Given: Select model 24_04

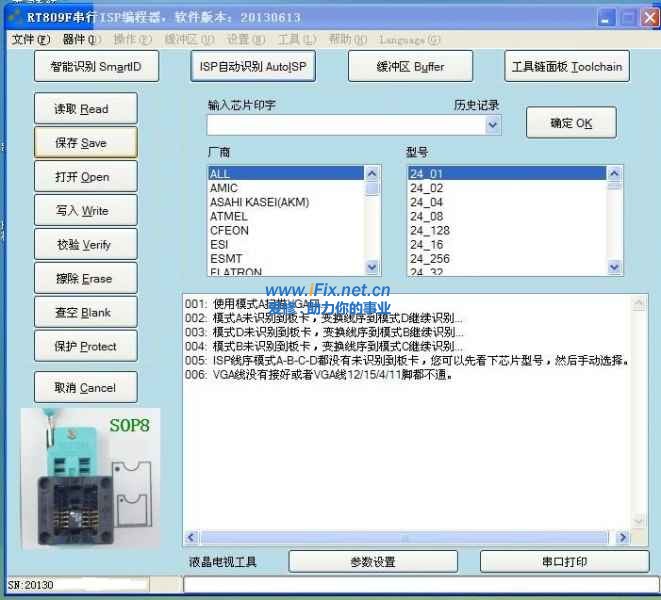Looking at the screenshot, I should (507, 202).
